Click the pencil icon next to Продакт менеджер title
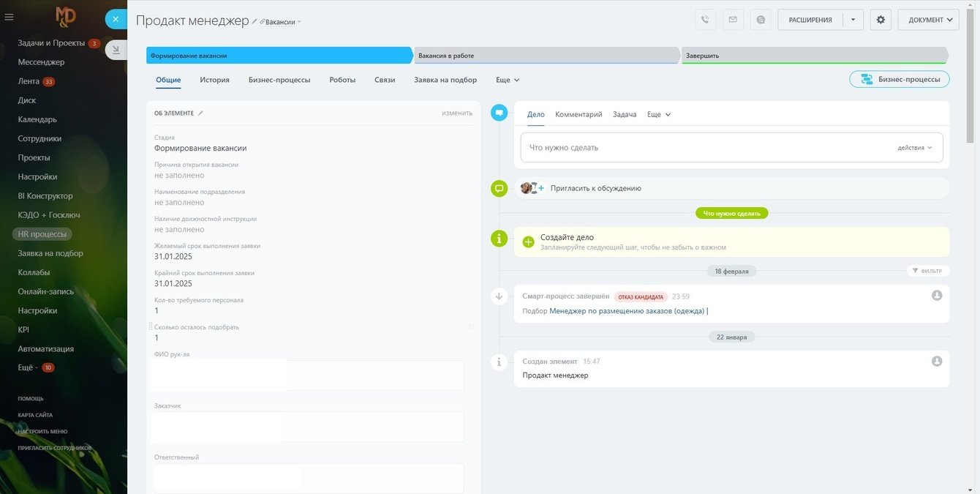This screenshot has height=494, width=980. click(x=255, y=22)
